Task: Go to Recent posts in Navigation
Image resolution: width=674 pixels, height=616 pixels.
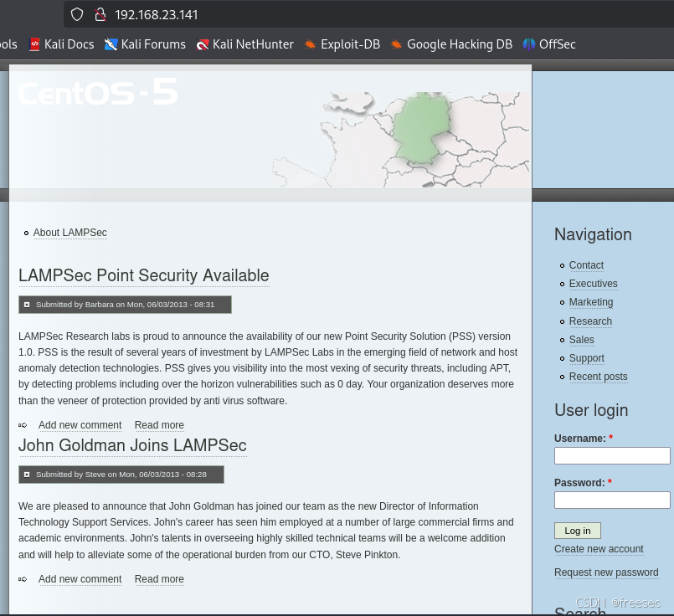Action: [x=598, y=377]
